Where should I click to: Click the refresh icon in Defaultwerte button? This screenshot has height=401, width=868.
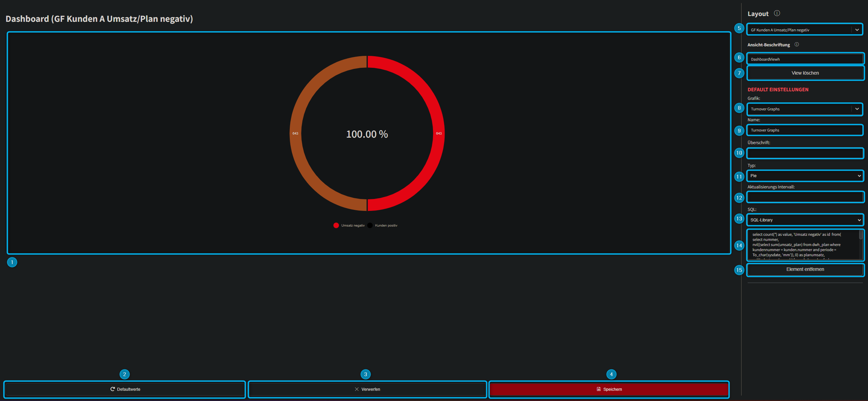(113, 389)
